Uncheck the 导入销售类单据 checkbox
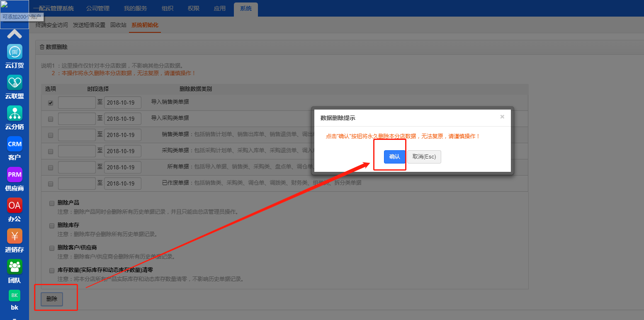This screenshot has width=644, height=320. (x=51, y=103)
